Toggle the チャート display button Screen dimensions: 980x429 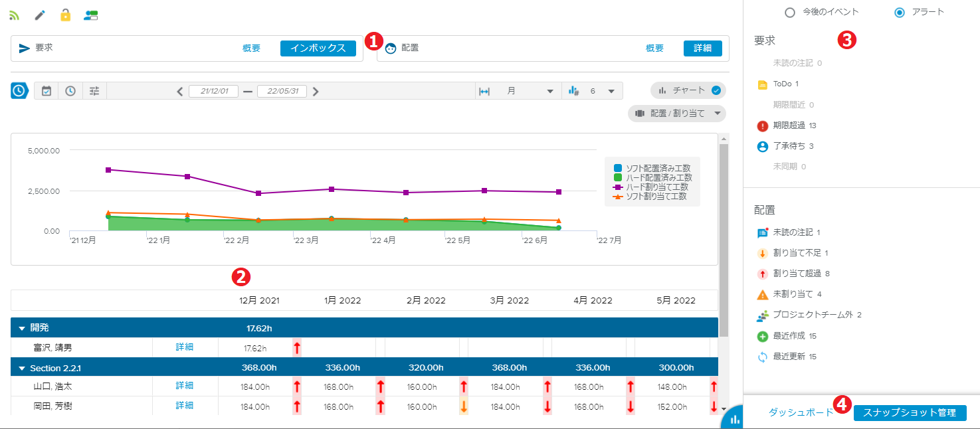[688, 90]
